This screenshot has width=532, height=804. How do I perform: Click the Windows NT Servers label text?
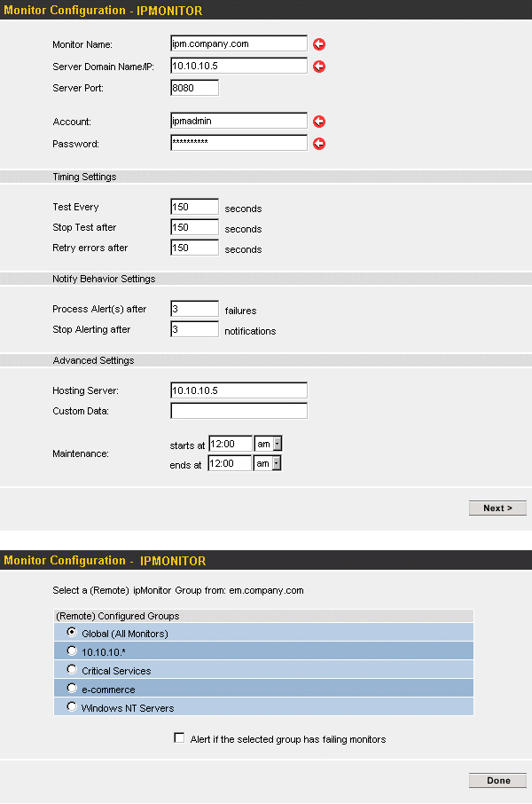click(x=128, y=708)
